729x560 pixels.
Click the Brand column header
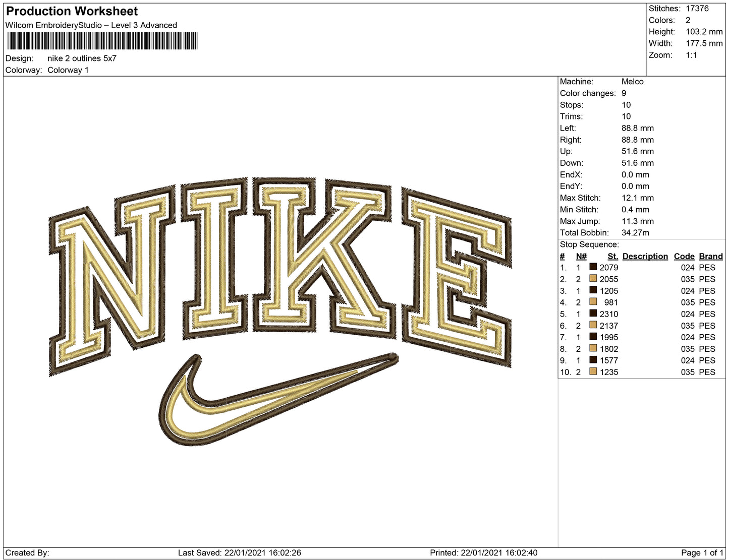click(x=711, y=256)
